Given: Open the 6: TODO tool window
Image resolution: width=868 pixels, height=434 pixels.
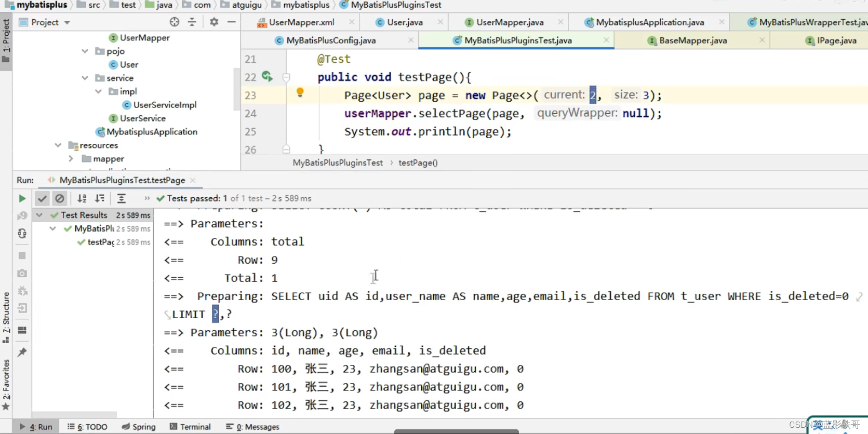Looking at the screenshot, I should coord(87,427).
